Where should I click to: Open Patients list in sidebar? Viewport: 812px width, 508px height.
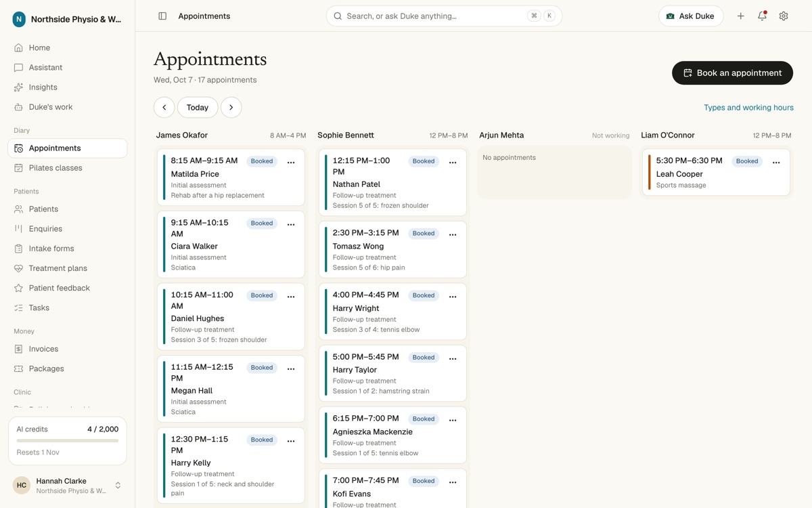click(67, 209)
